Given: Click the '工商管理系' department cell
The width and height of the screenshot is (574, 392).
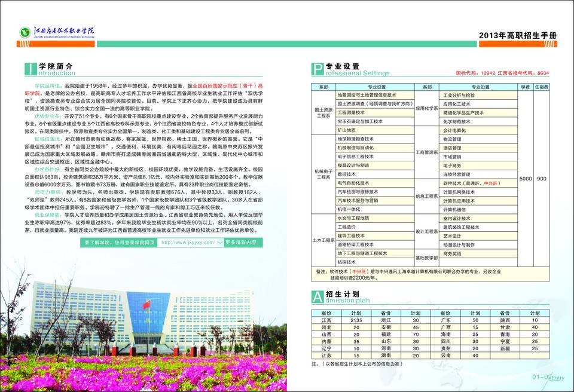Looking at the screenshot, I should tap(426, 152).
